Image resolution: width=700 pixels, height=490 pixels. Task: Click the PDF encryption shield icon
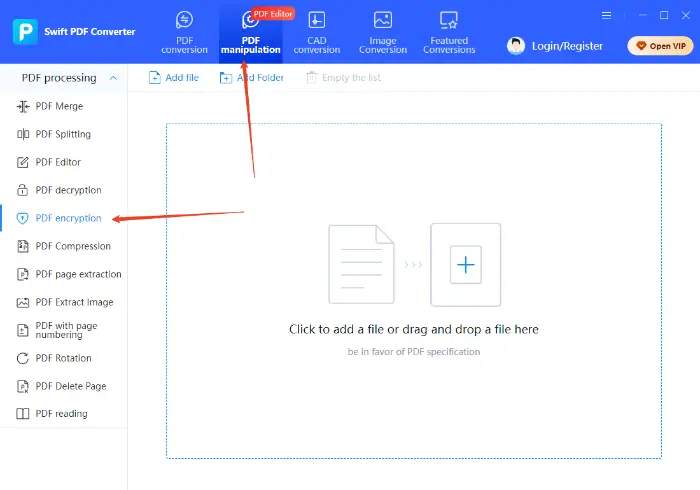pyautogui.click(x=22, y=218)
